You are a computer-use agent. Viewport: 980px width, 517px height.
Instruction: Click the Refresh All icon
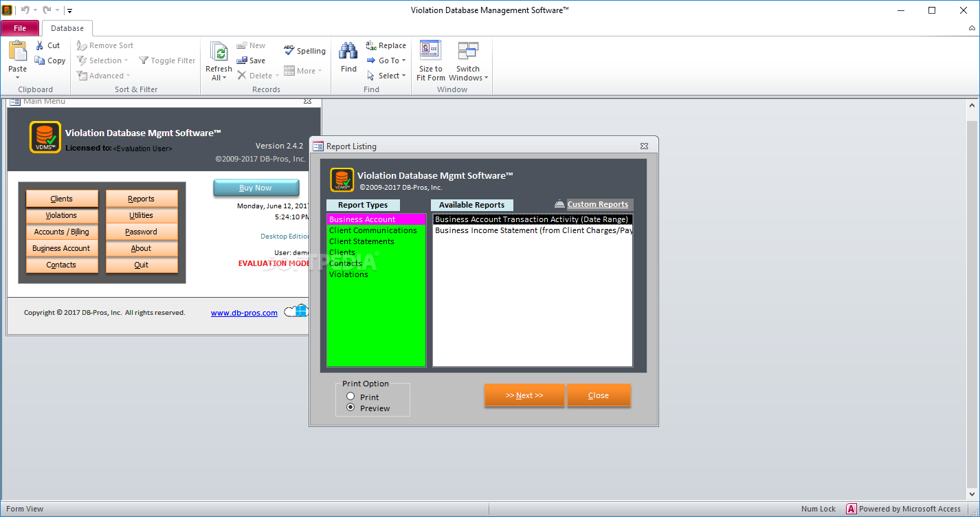coord(219,52)
